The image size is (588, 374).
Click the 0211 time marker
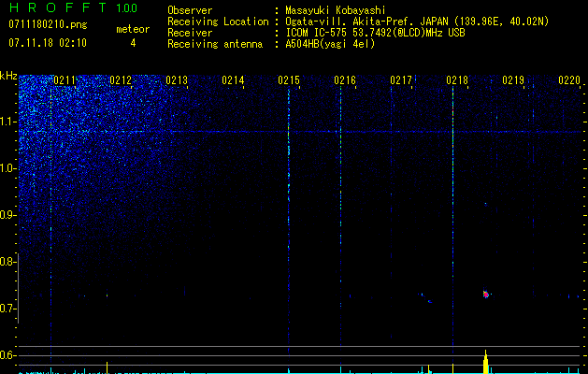coord(65,79)
